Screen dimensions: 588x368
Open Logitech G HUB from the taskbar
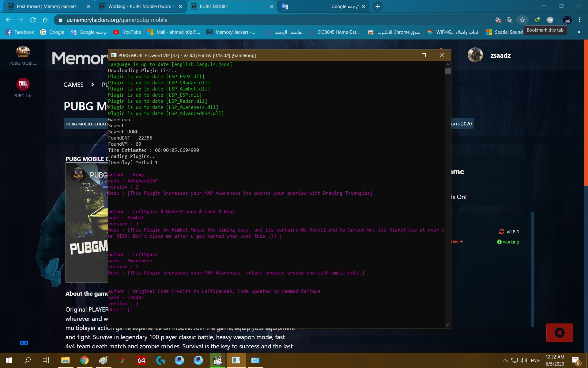coord(160,360)
